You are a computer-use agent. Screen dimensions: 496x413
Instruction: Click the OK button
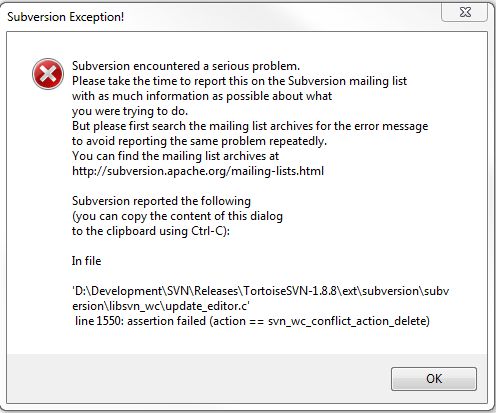(x=434, y=379)
